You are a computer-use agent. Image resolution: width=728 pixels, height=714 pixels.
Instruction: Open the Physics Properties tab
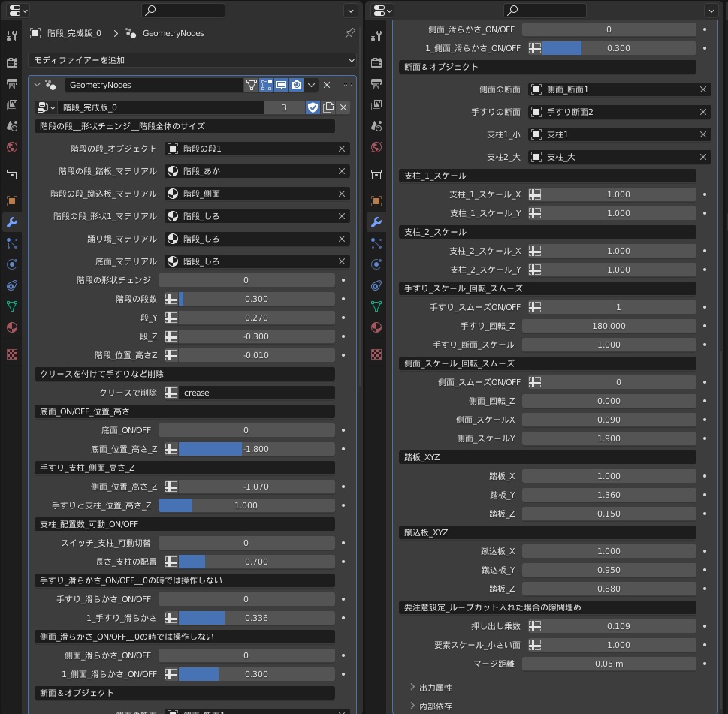(11, 285)
